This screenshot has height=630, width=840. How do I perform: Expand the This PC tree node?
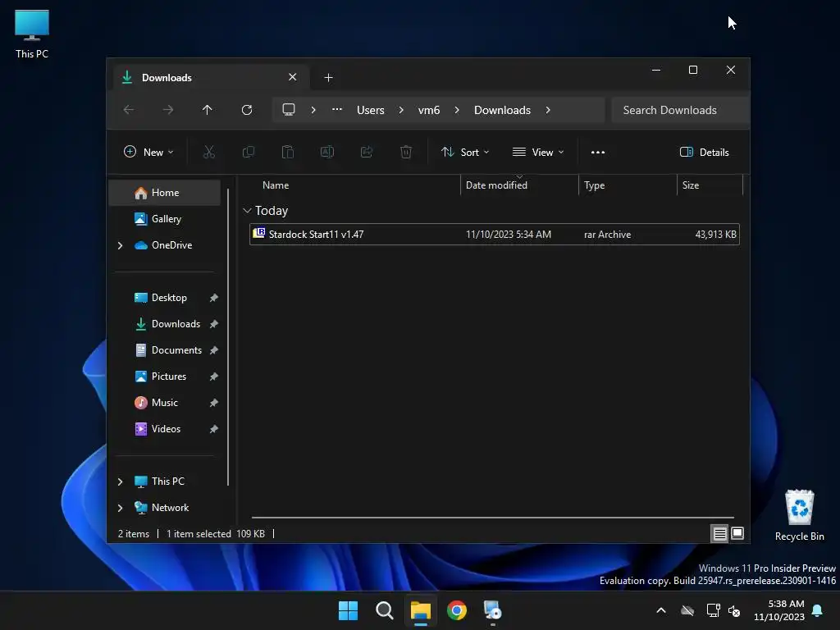click(120, 482)
